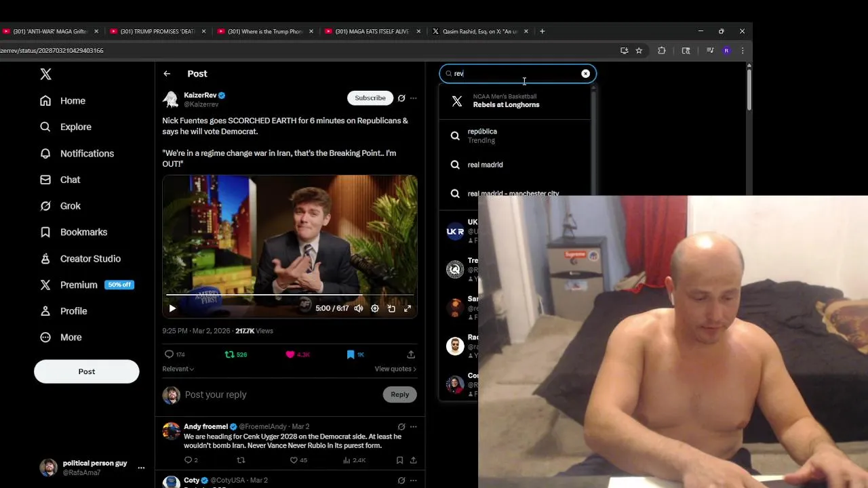868x488 pixels.
Task: Click the page vertical scrollbar
Action: click(x=749, y=88)
